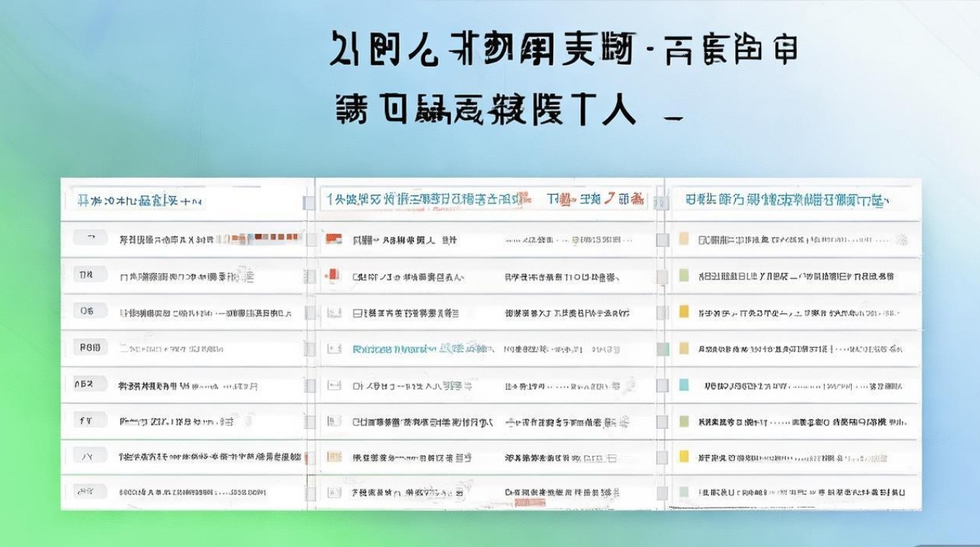Screen dimensions: 980x547
Task: Select the teal color swatch on the fifth right-column row
Action: (x=684, y=383)
